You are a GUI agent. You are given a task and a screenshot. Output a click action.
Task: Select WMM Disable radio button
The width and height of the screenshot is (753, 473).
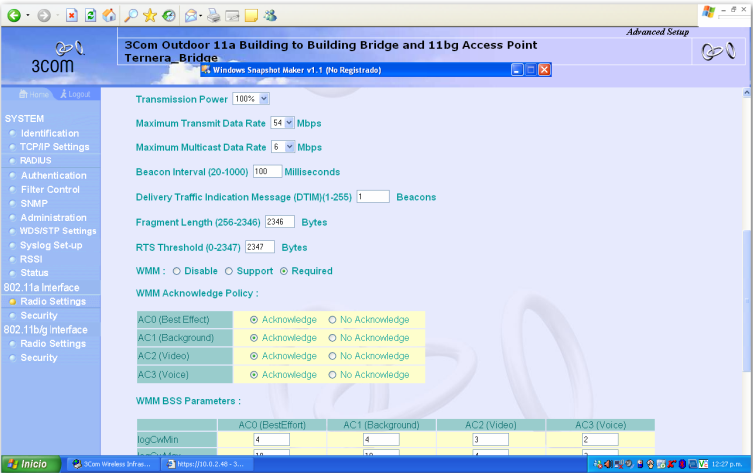point(177,271)
